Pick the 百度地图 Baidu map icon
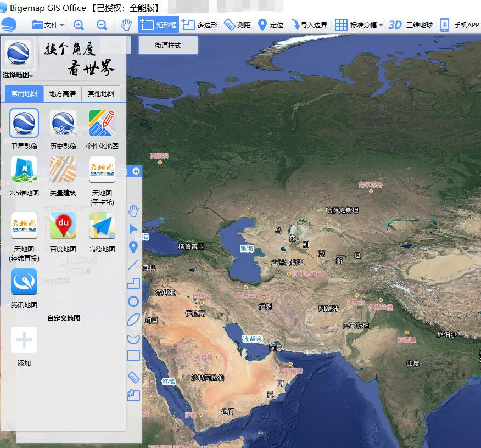This screenshot has width=481, height=448. pos(63,226)
